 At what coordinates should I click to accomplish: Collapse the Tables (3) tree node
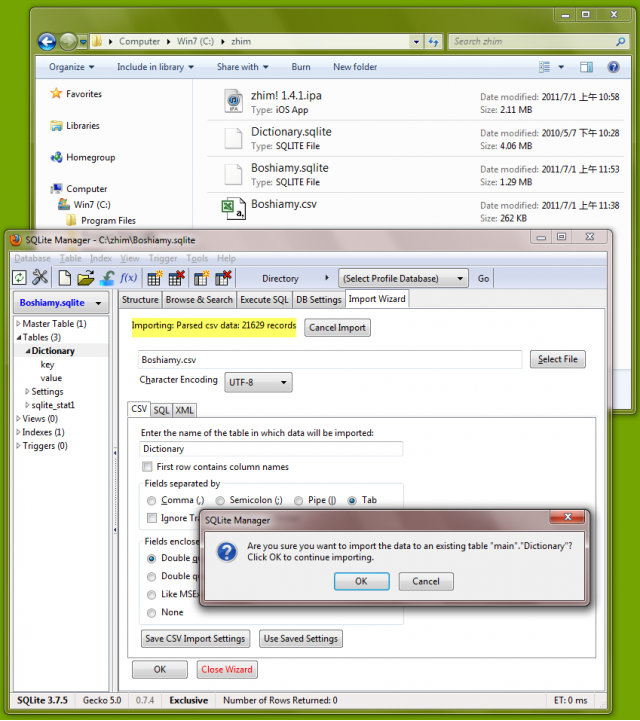coord(18,338)
